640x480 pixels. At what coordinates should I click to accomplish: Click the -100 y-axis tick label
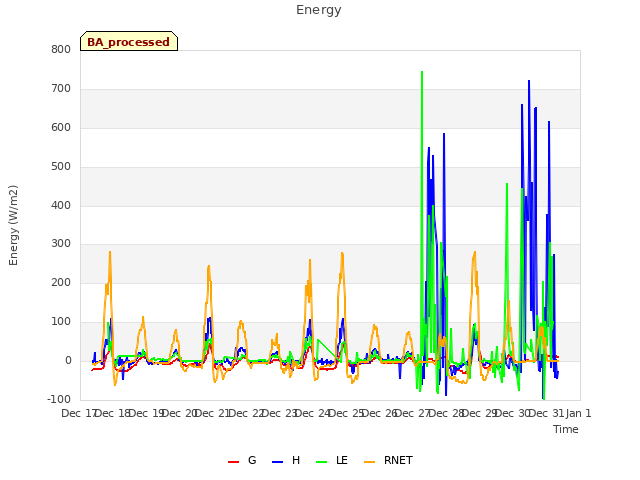click(59, 399)
